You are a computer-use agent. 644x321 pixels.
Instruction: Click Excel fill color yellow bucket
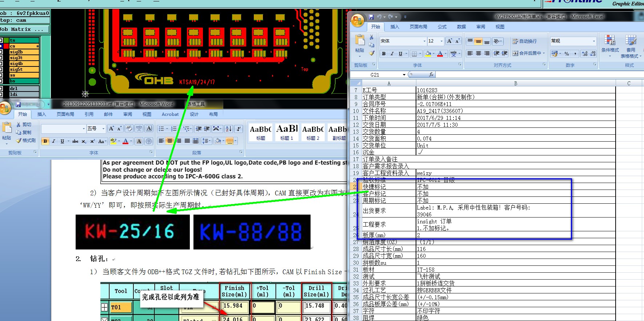tap(428, 54)
